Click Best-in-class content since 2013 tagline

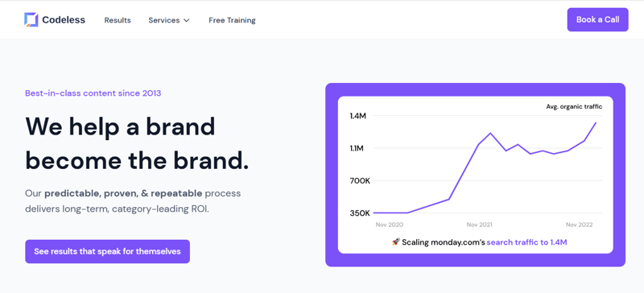click(93, 93)
